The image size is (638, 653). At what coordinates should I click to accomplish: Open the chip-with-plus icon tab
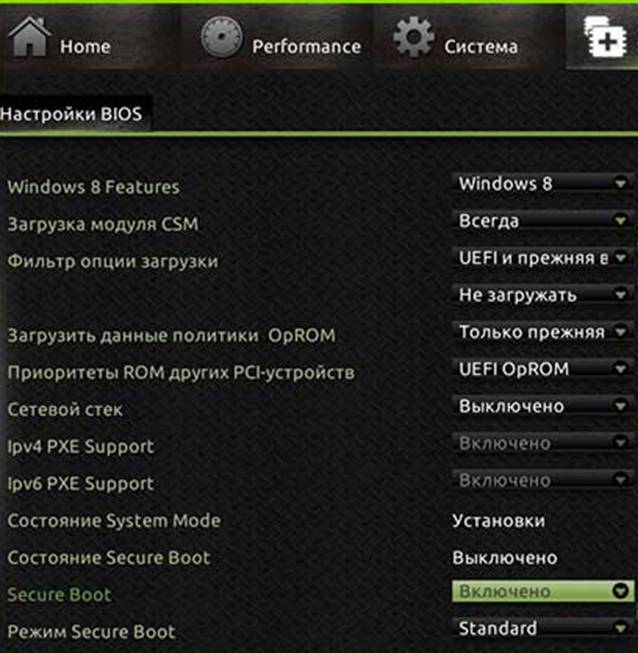point(606,37)
